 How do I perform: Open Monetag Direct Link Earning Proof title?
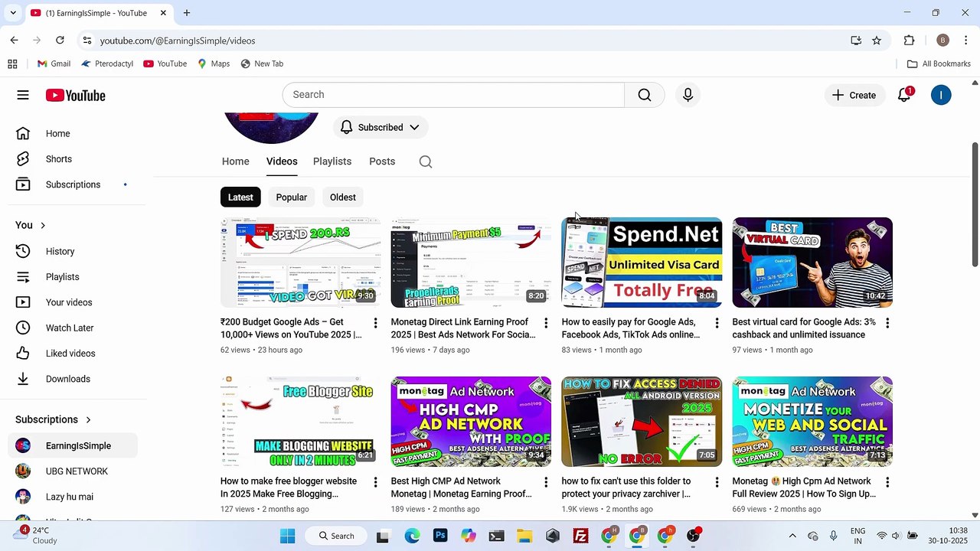coord(463,328)
